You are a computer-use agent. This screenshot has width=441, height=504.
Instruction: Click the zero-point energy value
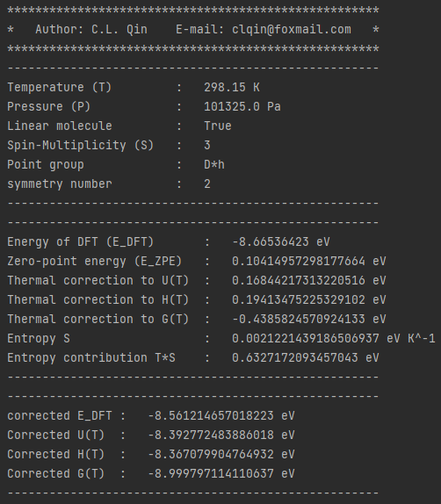click(309, 261)
